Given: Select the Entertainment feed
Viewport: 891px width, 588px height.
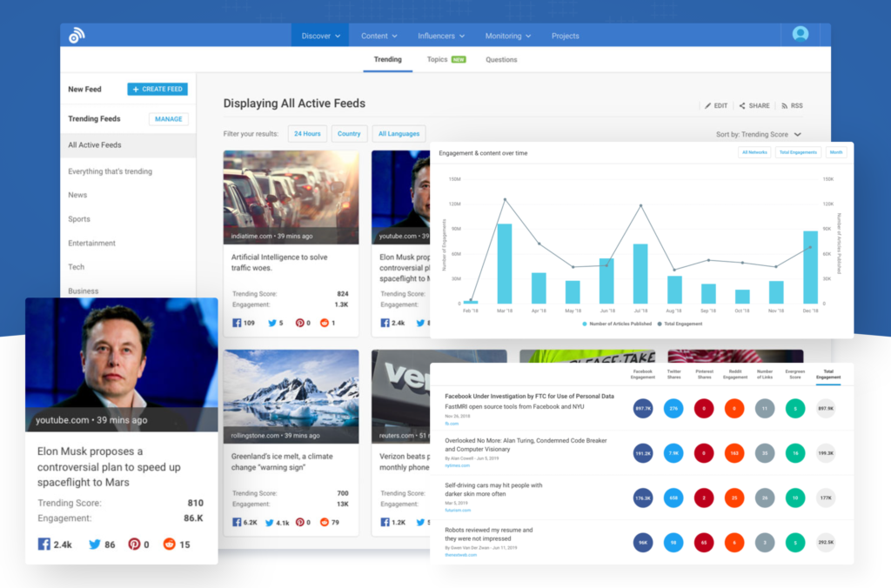Looking at the screenshot, I should [x=91, y=243].
